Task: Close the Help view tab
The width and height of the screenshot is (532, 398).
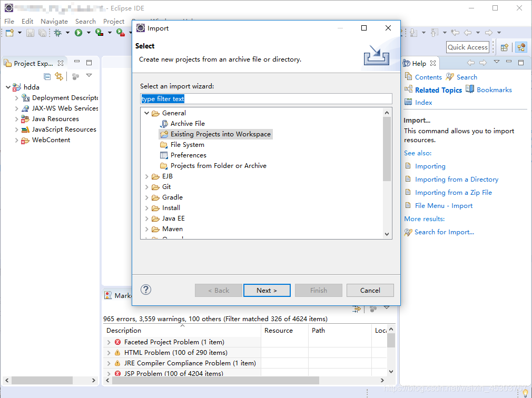Action: (432, 63)
